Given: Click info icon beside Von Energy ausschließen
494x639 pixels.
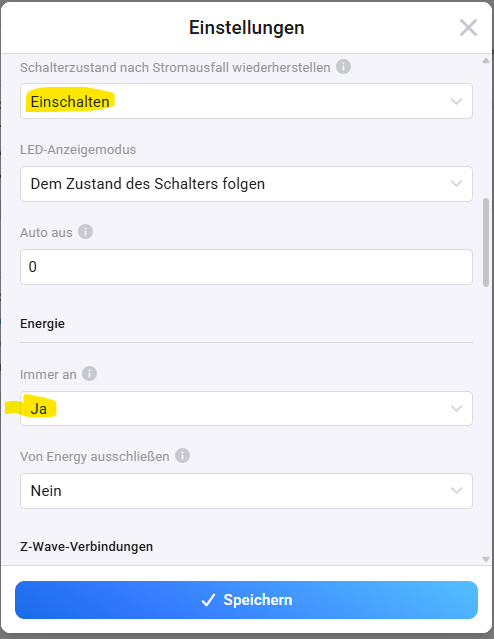Looking at the screenshot, I should pos(182,456).
